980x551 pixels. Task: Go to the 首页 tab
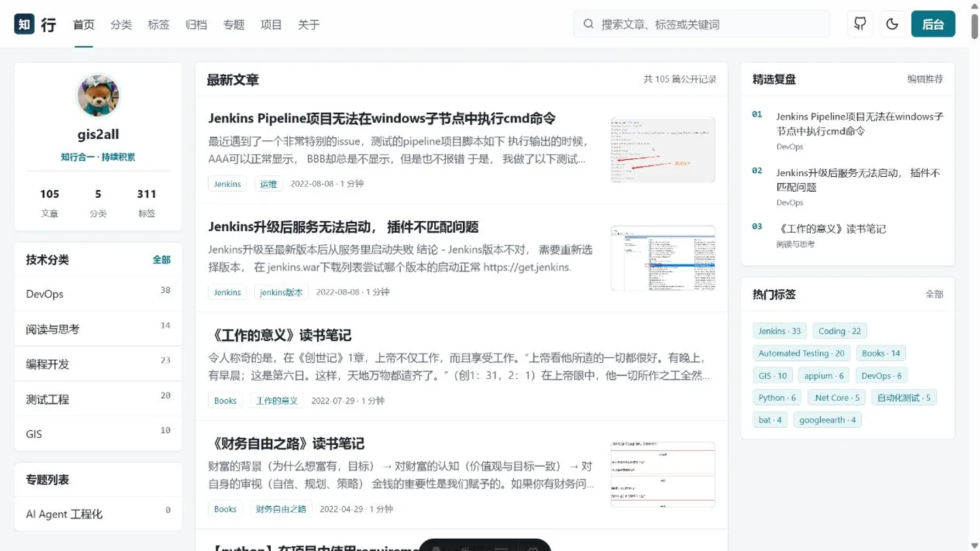point(84,24)
